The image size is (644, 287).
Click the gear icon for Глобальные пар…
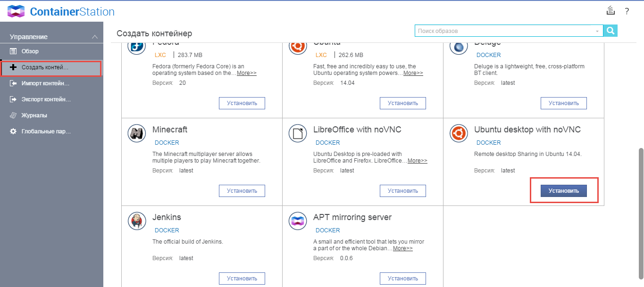13,131
